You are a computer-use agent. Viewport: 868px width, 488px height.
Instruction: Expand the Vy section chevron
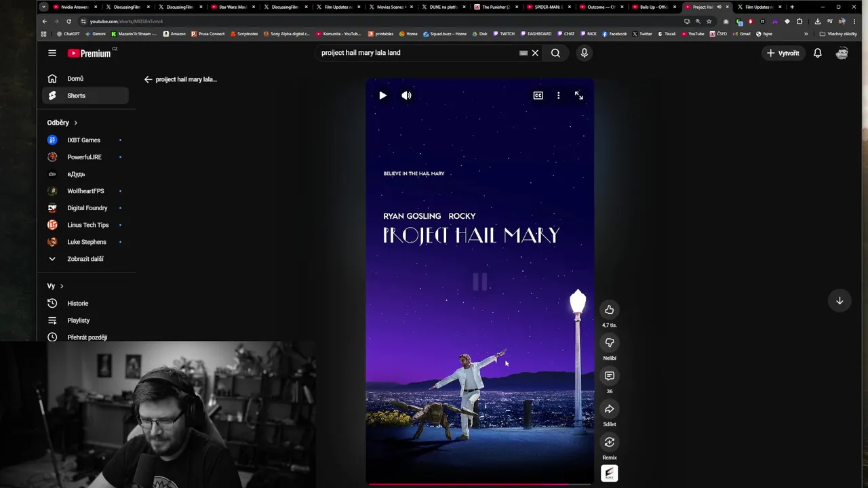click(x=62, y=286)
